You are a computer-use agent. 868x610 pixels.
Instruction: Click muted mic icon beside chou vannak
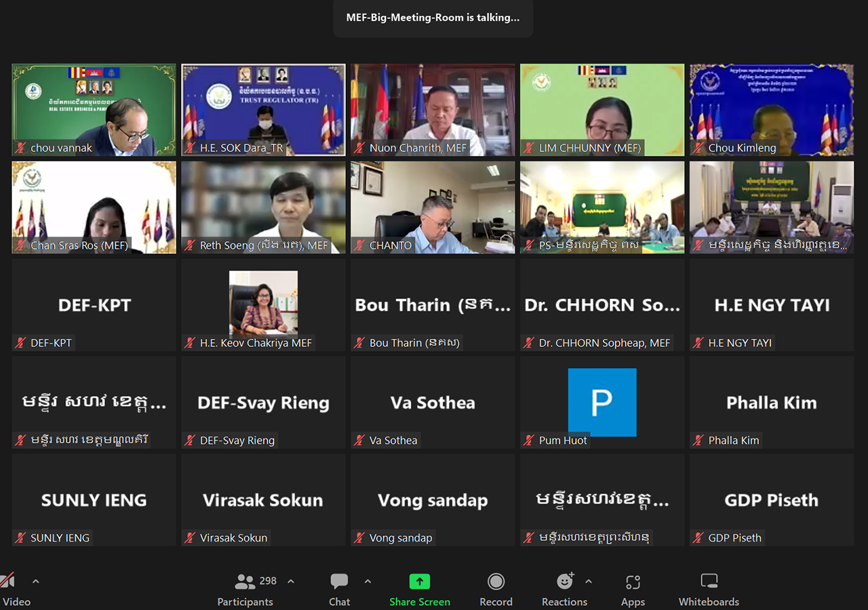click(21, 148)
